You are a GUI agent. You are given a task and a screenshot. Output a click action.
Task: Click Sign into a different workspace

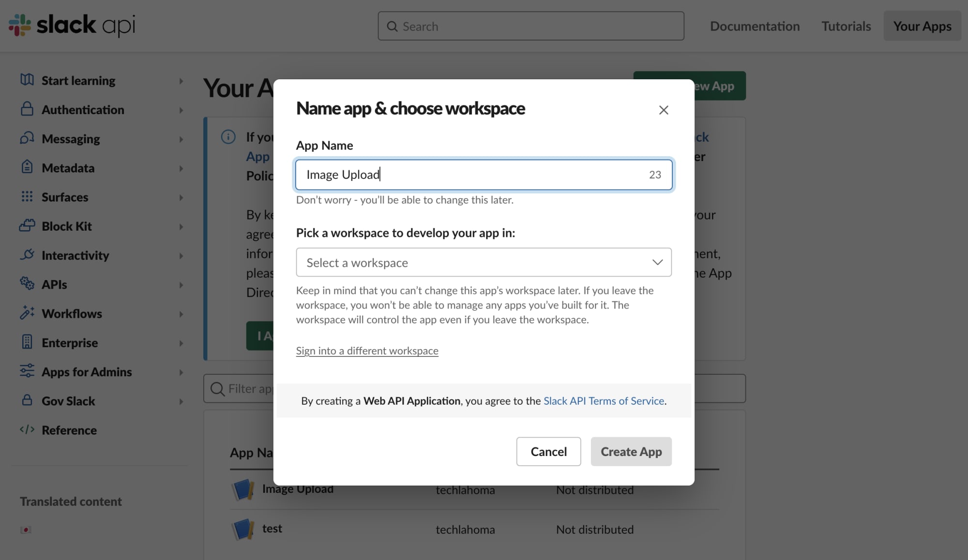click(x=367, y=351)
